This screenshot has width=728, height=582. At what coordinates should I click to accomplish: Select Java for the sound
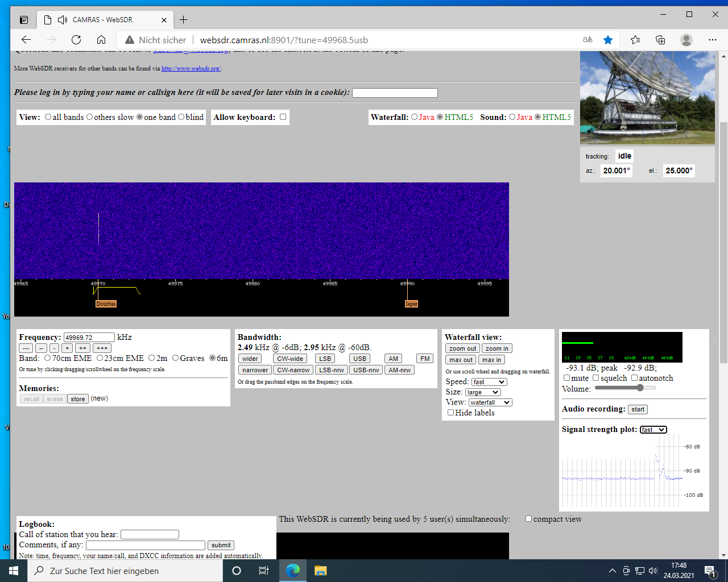click(x=512, y=117)
